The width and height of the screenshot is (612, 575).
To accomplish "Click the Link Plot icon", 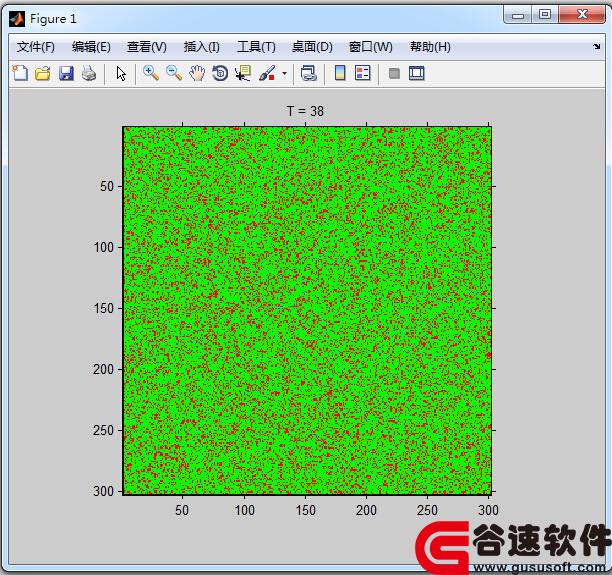I will tap(308, 73).
